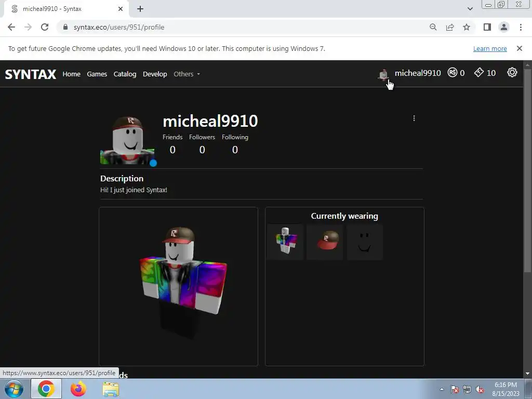Viewport: 532px width, 399px height.
Task: Open the Home page
Action: [71, 74]
